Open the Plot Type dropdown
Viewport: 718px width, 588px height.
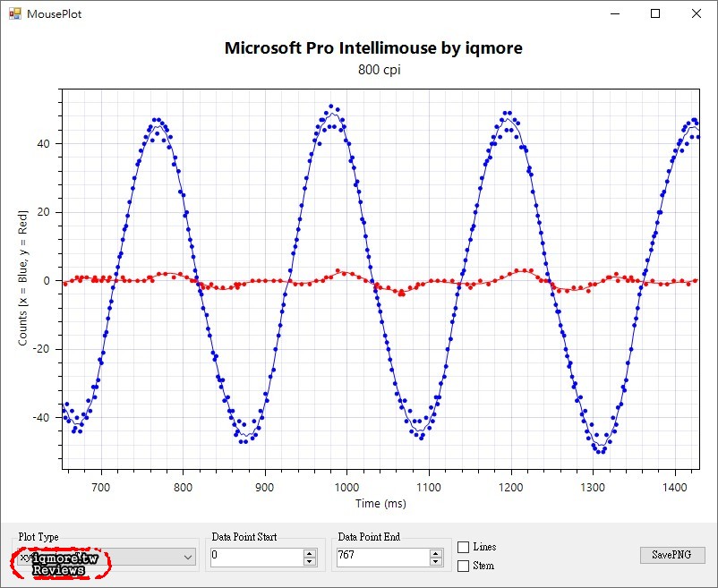coord(107,557)
